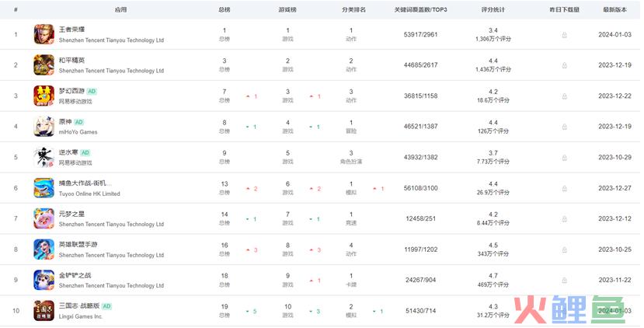Click the download lock icon for 元梦之星
Viewport: 644px width, 328px height.
coord(564,219)
